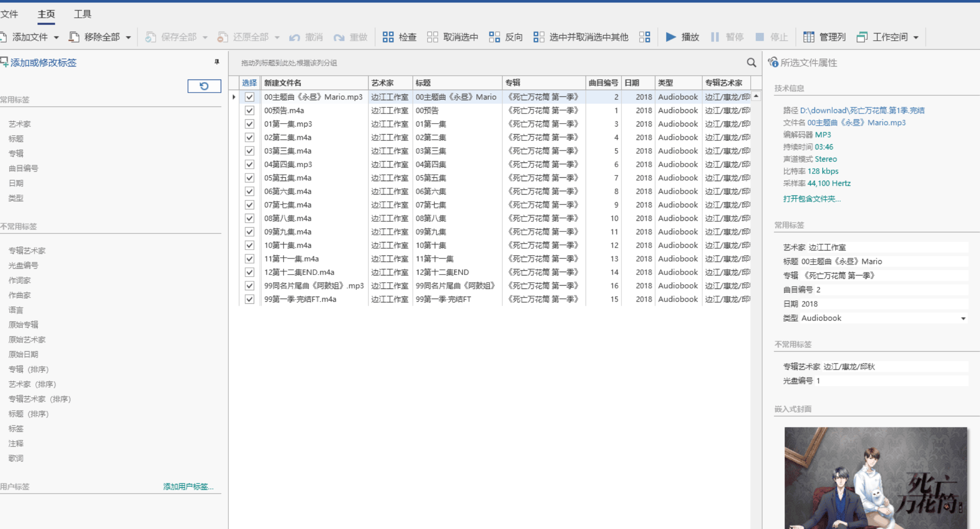Switch to the 工具 tab
Viewport: 980px width, 529px height.
82,14
